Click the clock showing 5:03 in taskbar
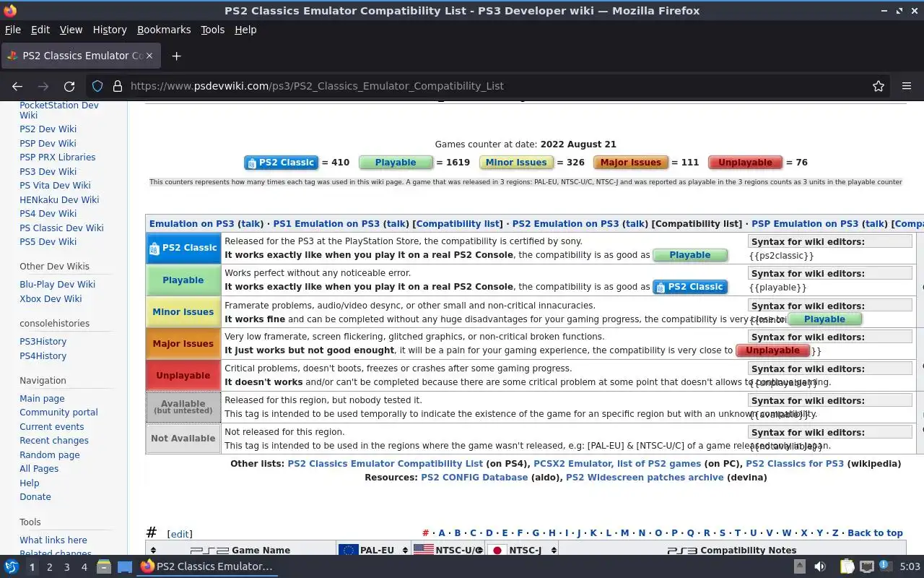 click(x=910, y=566)
